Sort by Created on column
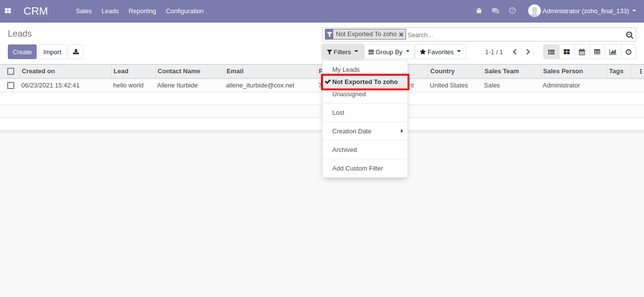The height and width of the screenshot is (297, 644). pyautogui.click(x=65, y=71)
